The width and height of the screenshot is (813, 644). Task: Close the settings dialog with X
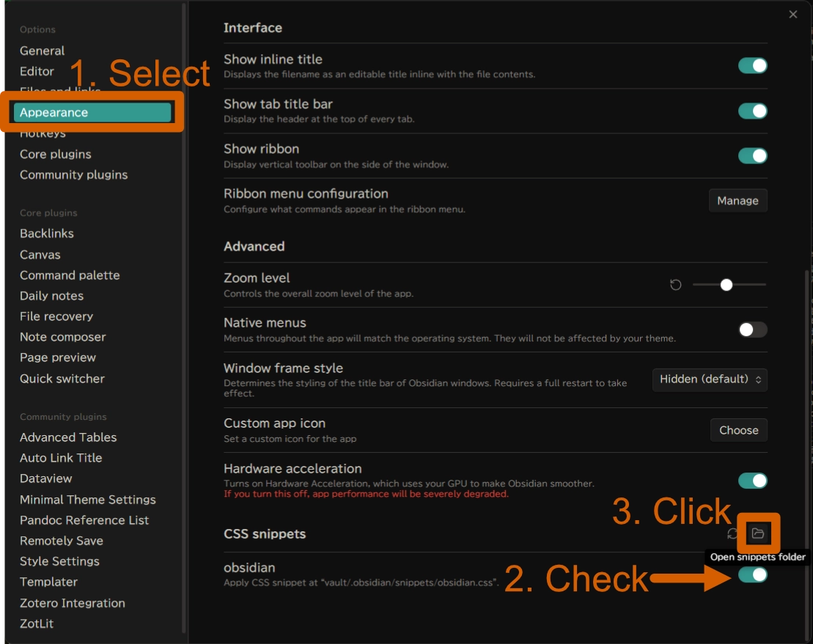[792, 15]
